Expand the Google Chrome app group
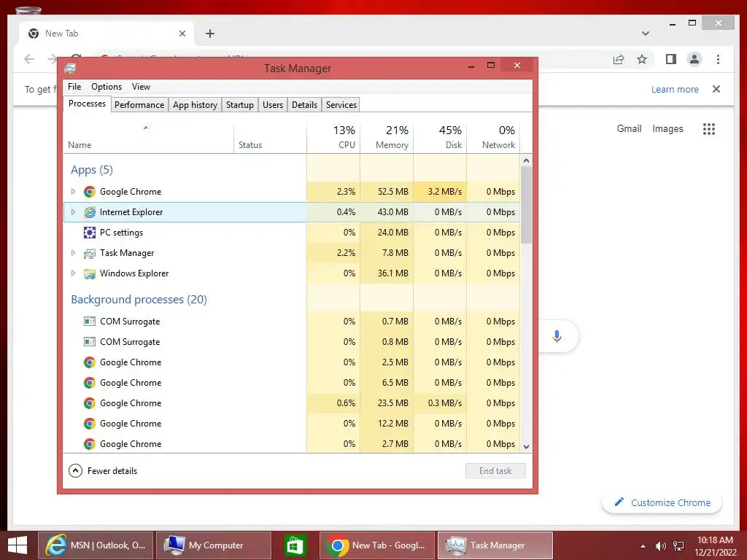Viewport: 747px width, 560px height. (x=73, y=192)
